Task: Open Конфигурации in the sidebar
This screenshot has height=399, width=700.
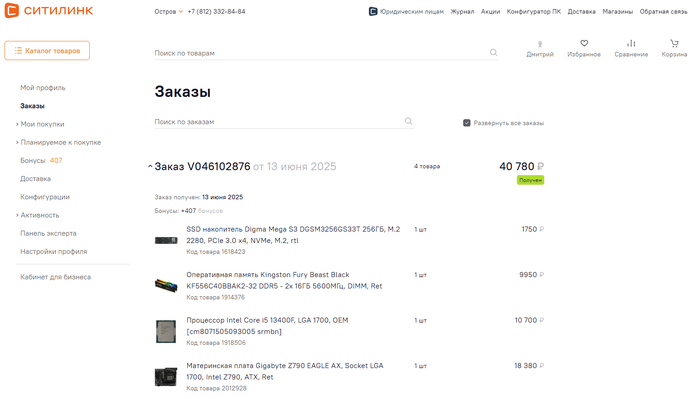Action: coord(45,197)
